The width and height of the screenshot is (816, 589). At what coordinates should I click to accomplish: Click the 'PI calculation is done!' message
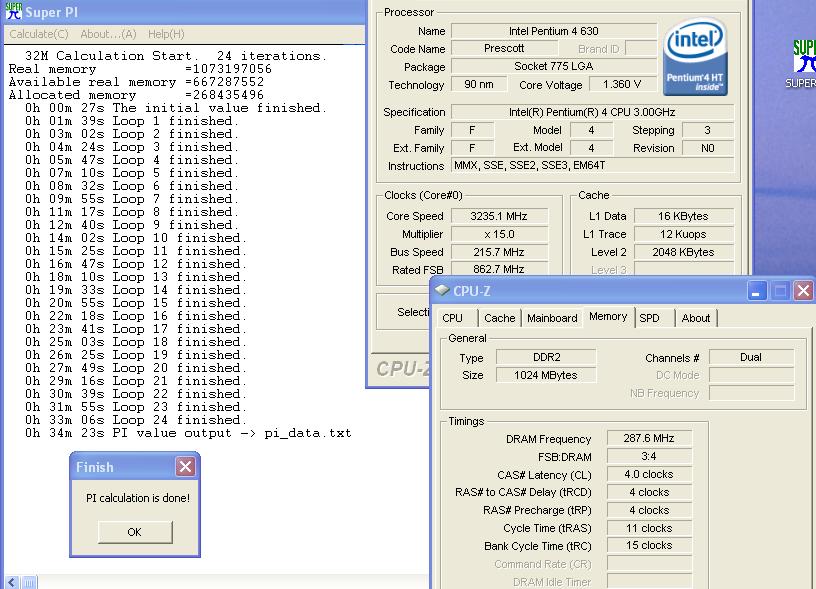138,498
